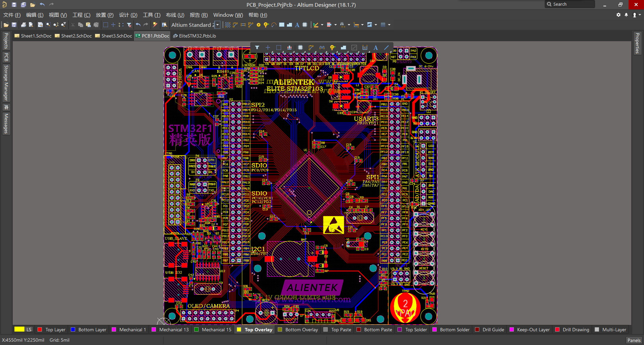
Task: Open the user account dropdown
Action: pos(637,15)
